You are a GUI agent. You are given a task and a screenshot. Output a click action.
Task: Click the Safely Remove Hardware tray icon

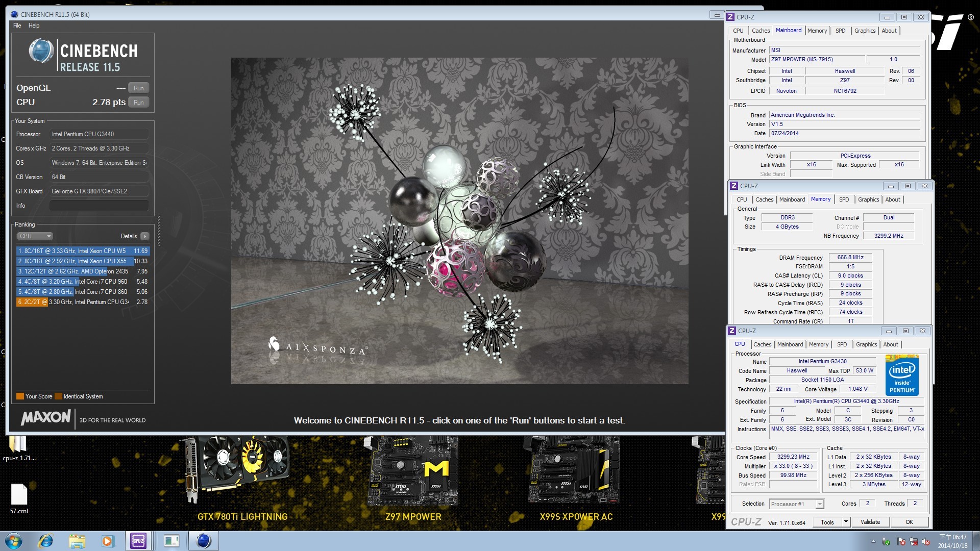coord(886,542)
